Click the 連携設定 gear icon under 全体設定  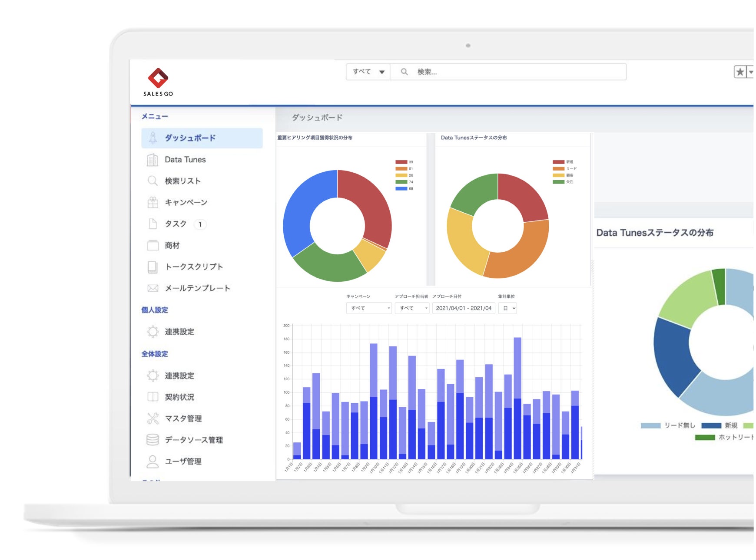coord(153,376)
